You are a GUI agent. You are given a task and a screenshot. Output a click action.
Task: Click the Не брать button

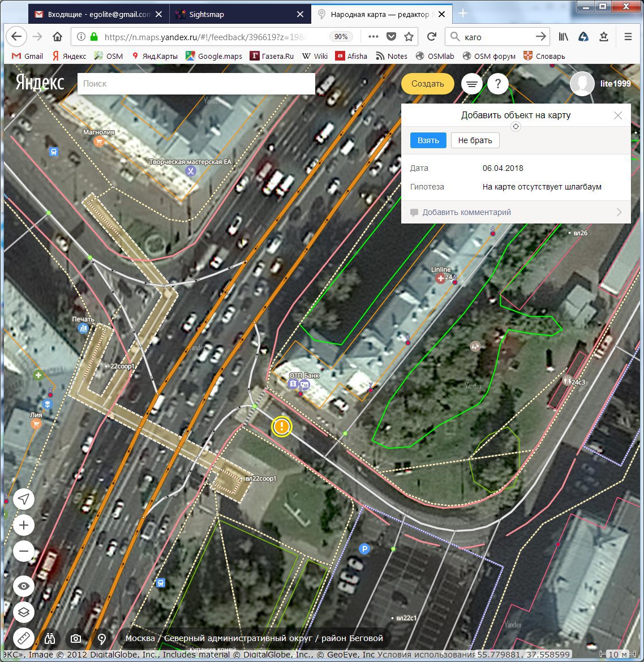tap(475, 140)
